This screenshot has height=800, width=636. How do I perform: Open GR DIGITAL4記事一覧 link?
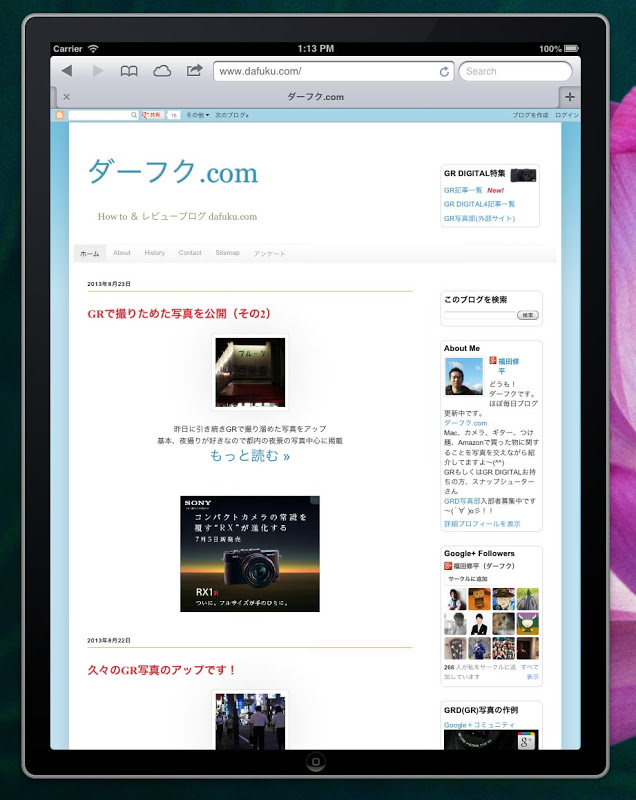(479, 204)
